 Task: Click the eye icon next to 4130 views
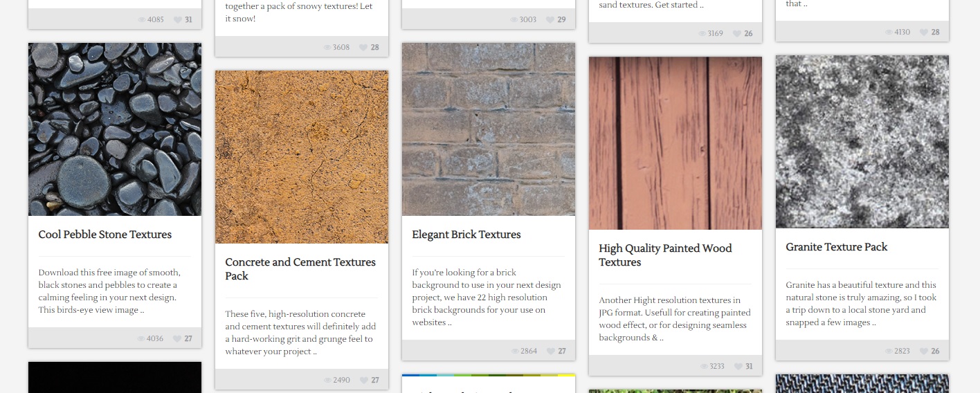[x=889, y=33]
